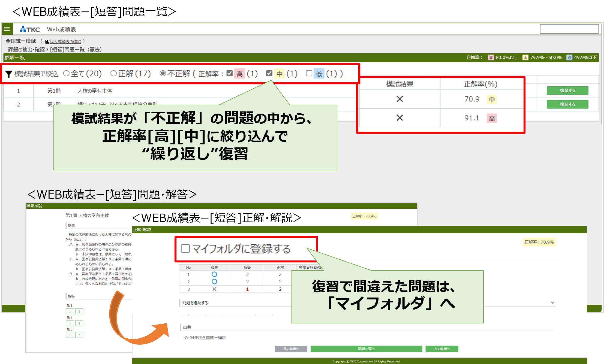Click 復習する for 第1問 row
Image resolution: width=604 pixels, height=364 pixels.
tap(567, 90)
